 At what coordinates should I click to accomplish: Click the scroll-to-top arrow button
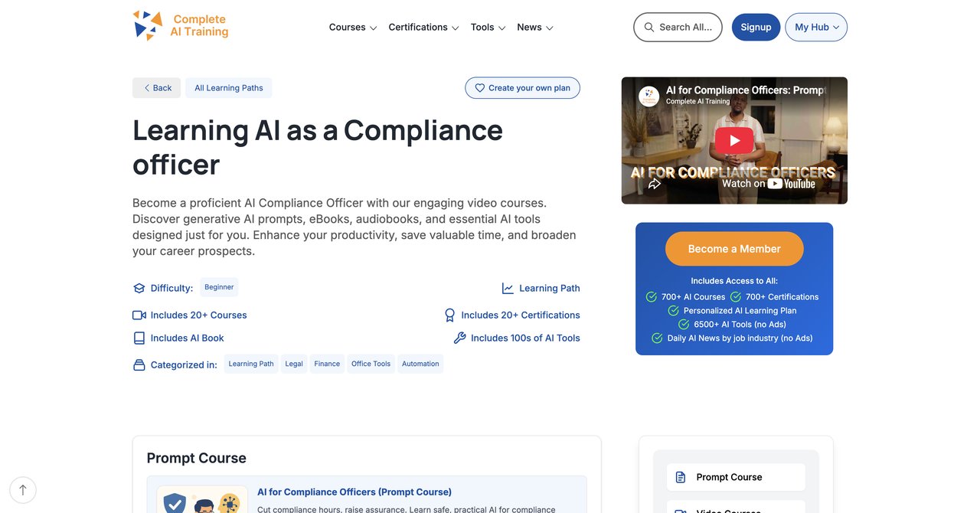pyautogui.click(x=23, y=490)
